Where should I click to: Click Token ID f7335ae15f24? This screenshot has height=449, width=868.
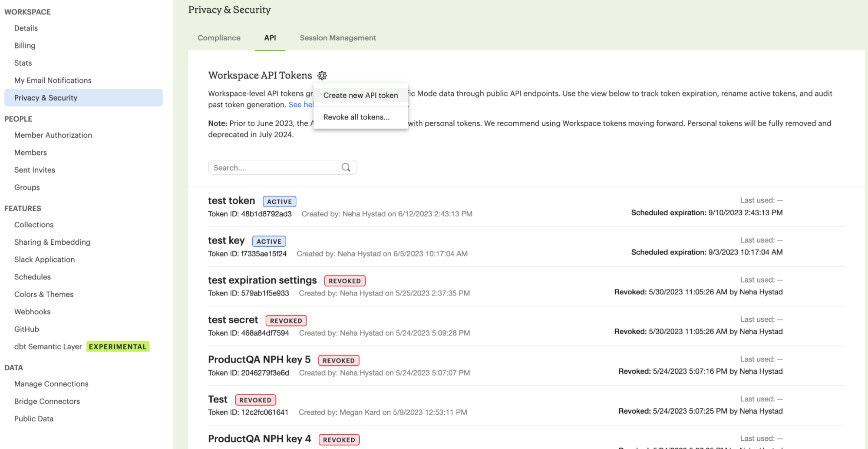click(247, 254)
